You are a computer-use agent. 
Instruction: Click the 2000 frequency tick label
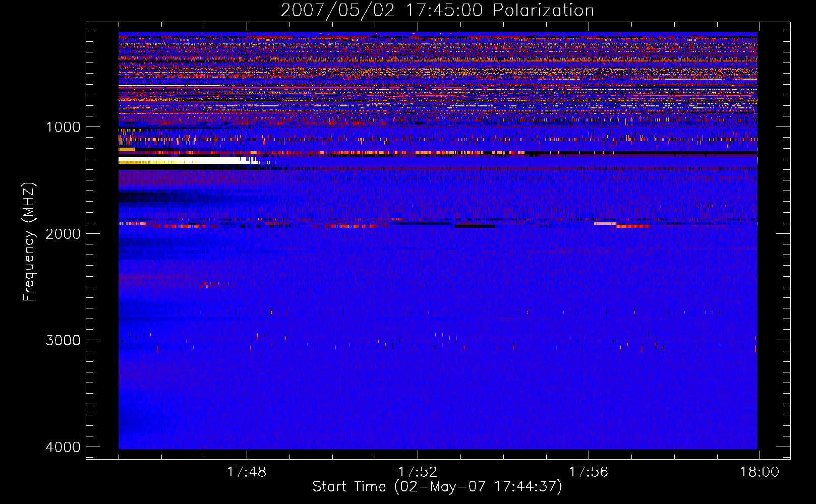[63, 233]
